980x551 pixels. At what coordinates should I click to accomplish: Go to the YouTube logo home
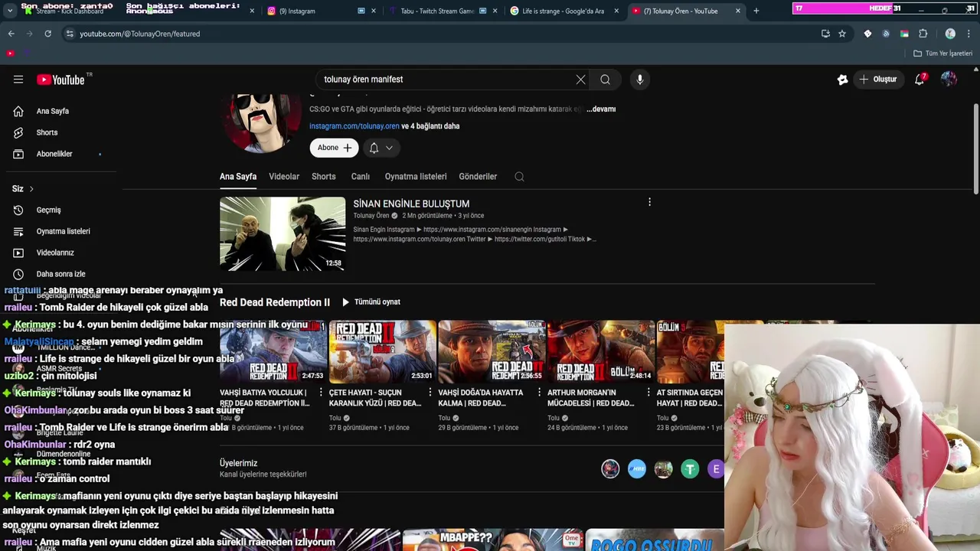point(61,80)
